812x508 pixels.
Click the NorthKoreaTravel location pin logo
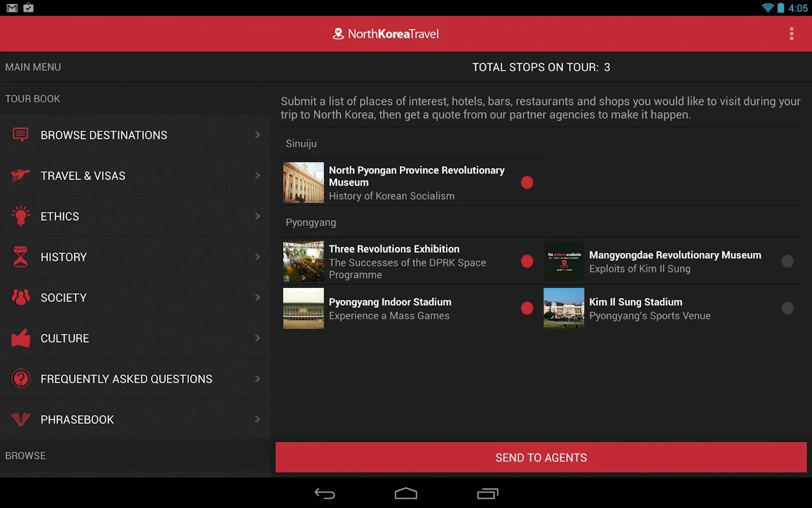(x=338, y=33)
